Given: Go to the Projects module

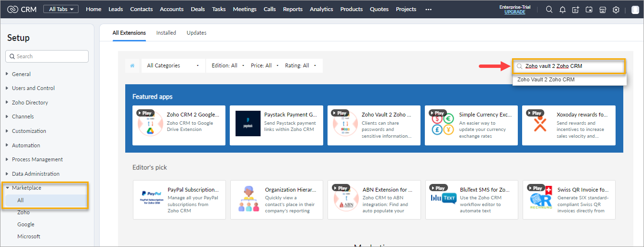Looking at the screenshot, I should (406, 9).
